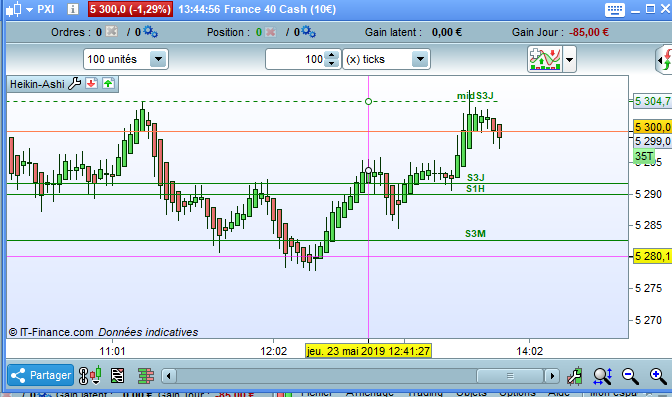
Task: Click the green up-arrow buy icon near Heikin-Ashi
Action: pyautogui.click(x=108, y=83)
